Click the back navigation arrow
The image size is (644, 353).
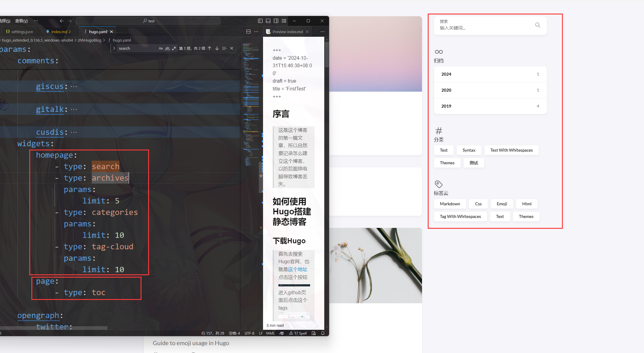pyautogui.click(x=62, y=21)
